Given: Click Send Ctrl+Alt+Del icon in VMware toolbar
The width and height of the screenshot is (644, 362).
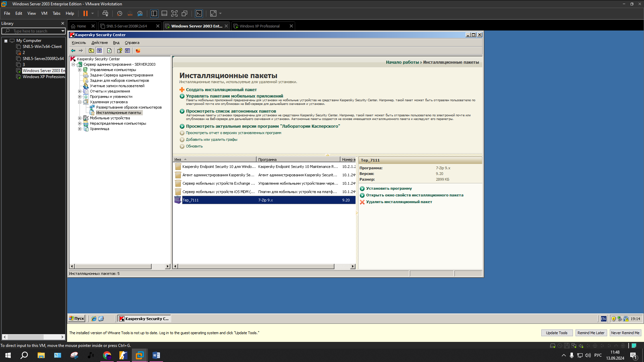Looking at the screenshot, I should 105,13.
